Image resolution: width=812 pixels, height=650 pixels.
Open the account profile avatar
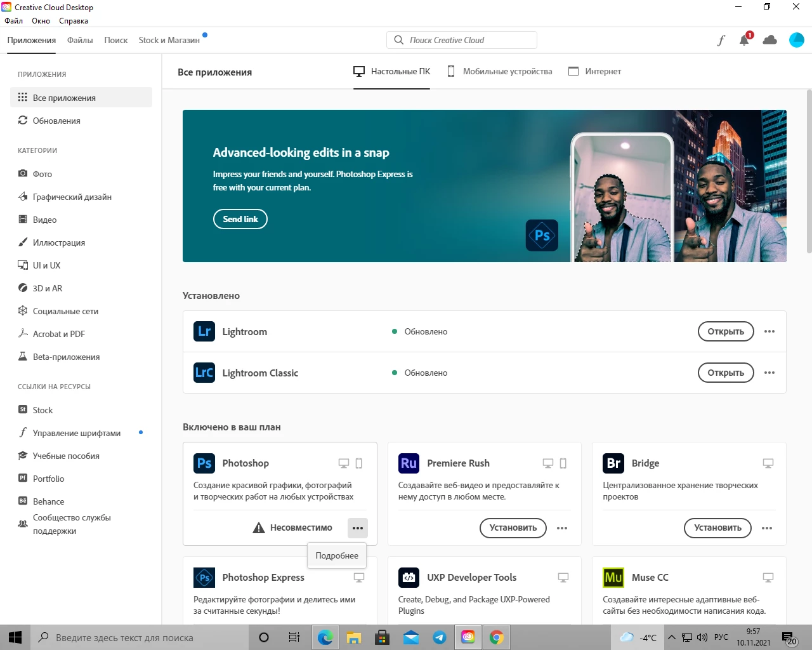tap(797, 40)
